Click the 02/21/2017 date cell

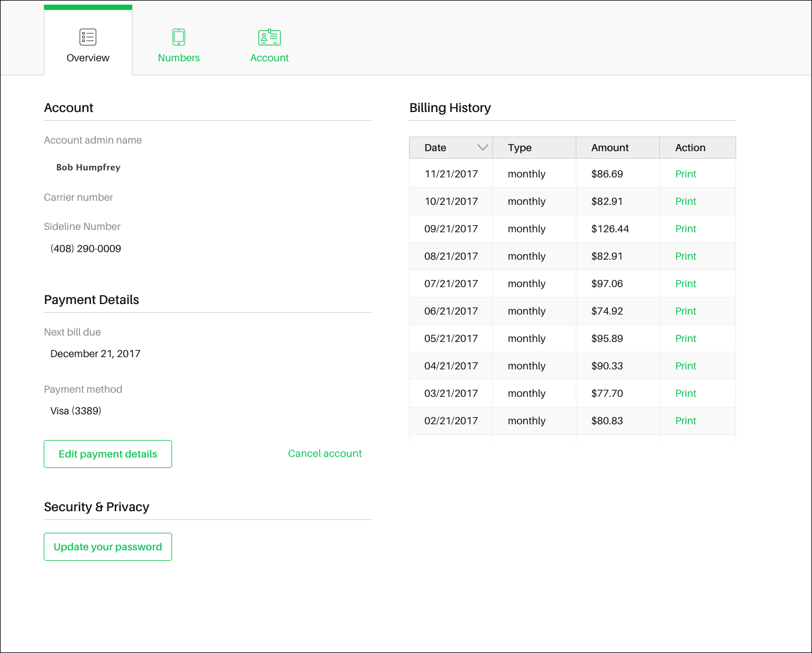pos(451,421)
